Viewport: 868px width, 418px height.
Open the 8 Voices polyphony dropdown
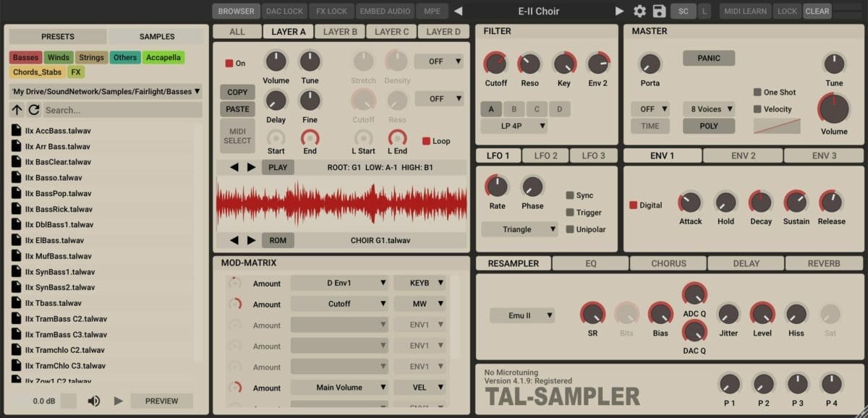point(707,108)
